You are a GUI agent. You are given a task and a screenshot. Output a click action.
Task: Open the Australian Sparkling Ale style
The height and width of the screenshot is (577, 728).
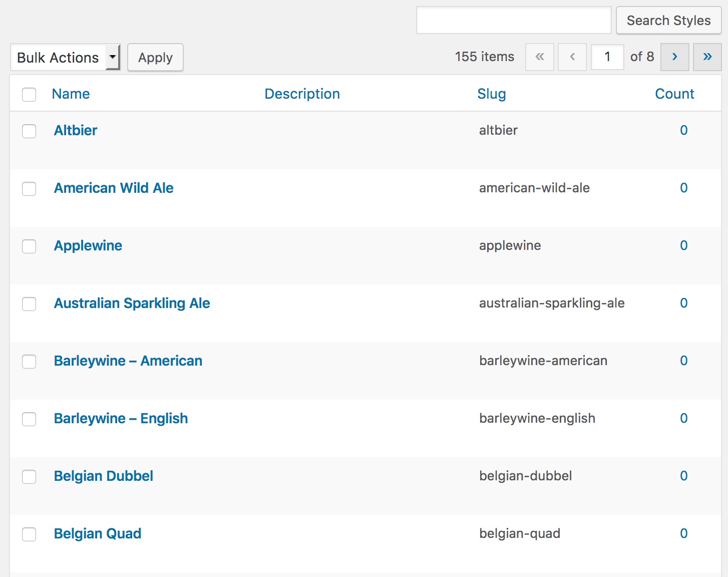(x=132, y=303)
